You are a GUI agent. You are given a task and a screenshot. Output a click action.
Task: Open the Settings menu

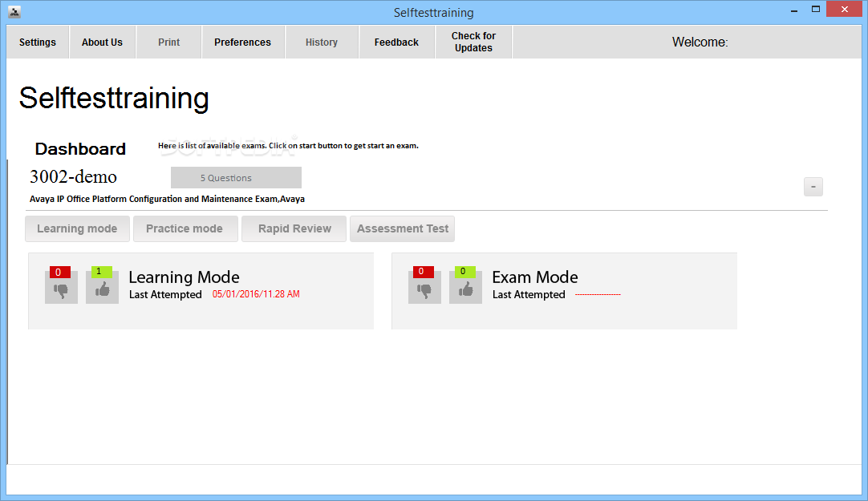(x=38, y=42)
